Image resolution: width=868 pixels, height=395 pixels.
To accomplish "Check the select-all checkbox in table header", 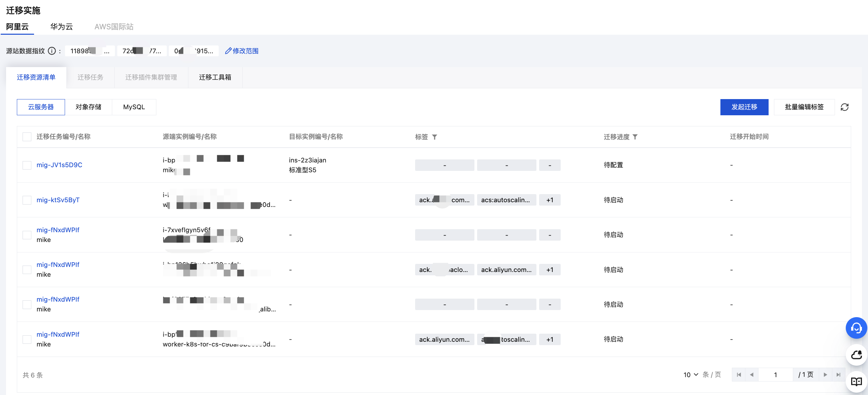I will [x=27, y=137].
